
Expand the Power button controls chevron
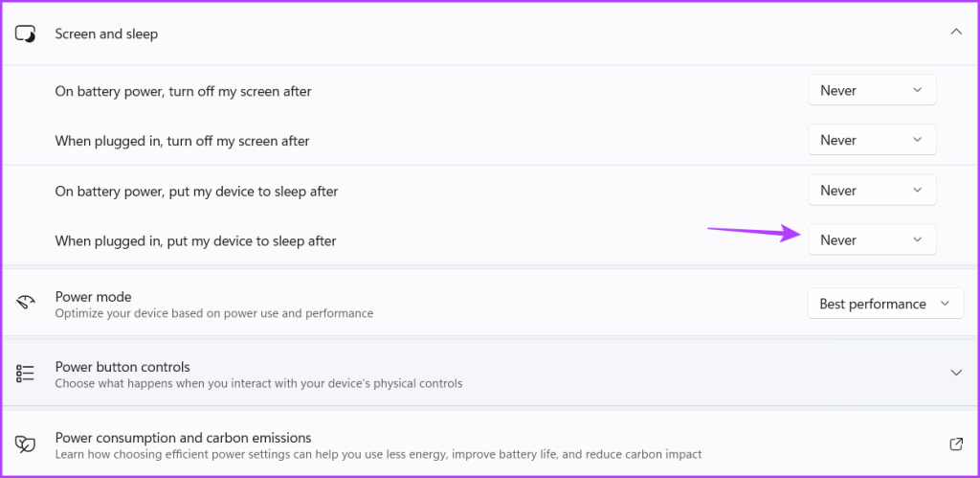pyautogui.click(x=956, y=373)
